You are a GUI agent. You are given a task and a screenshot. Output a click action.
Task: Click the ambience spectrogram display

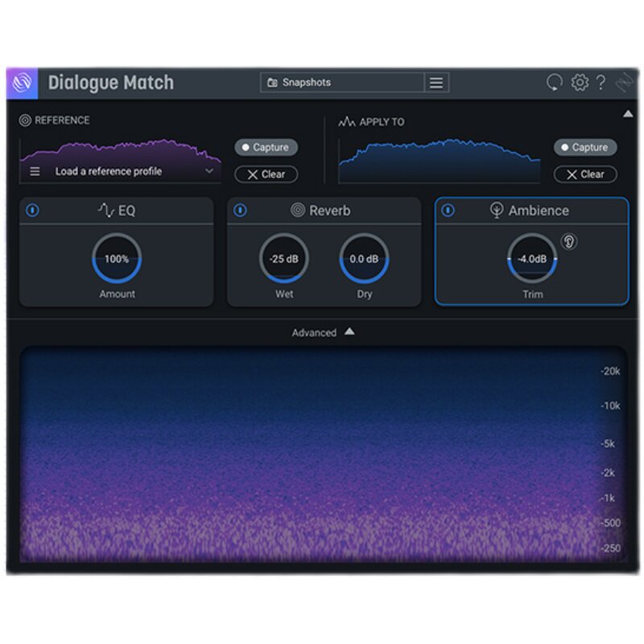pos(324,454)
